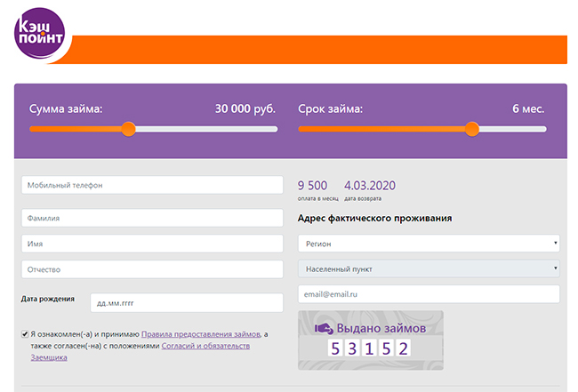Focus the Мобильный телефон field
Image resolution: width=578 pixels, height=392 pixels.
pos(152,185)
